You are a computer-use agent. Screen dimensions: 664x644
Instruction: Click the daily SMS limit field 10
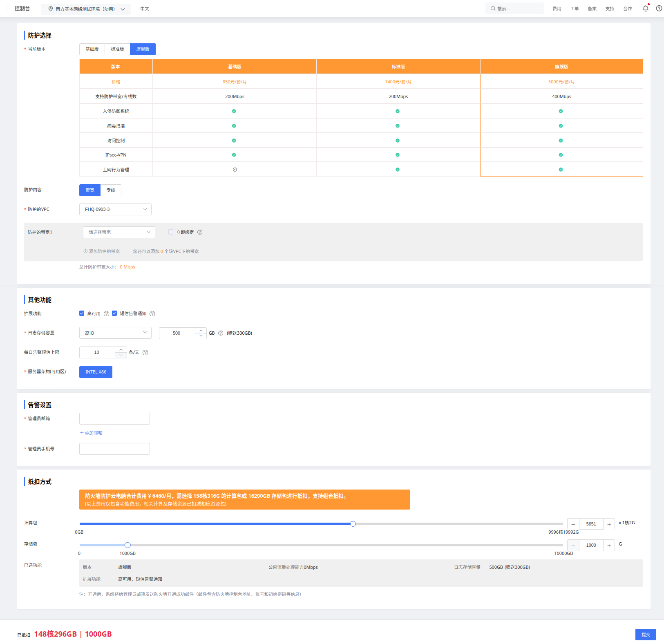coord(97,352)
